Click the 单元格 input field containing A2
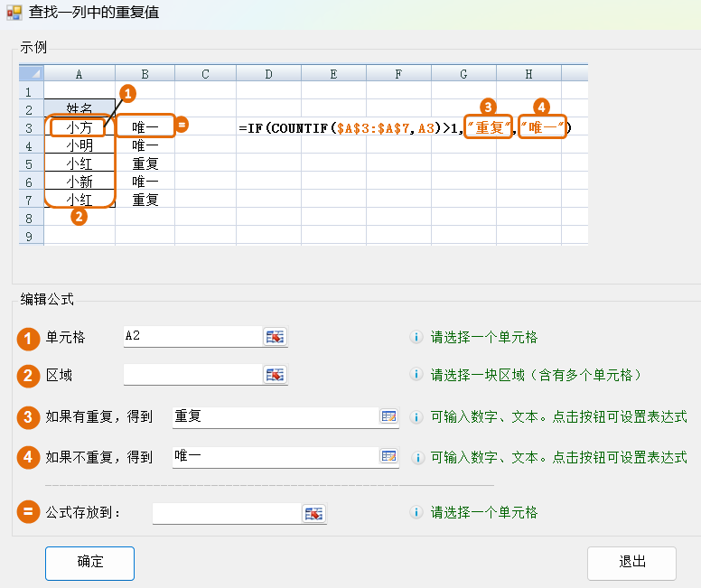This screenshot has height=588, width=701. click(192, 337)
